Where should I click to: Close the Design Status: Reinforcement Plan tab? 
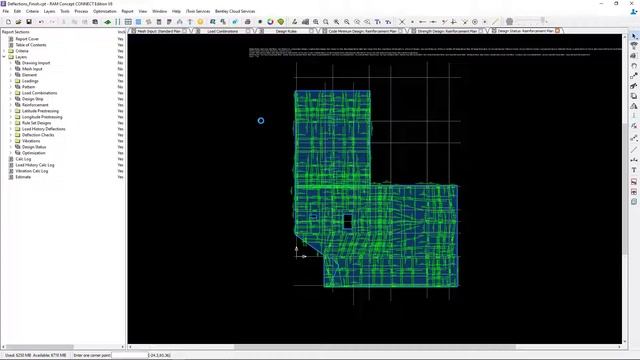point(558,31)
